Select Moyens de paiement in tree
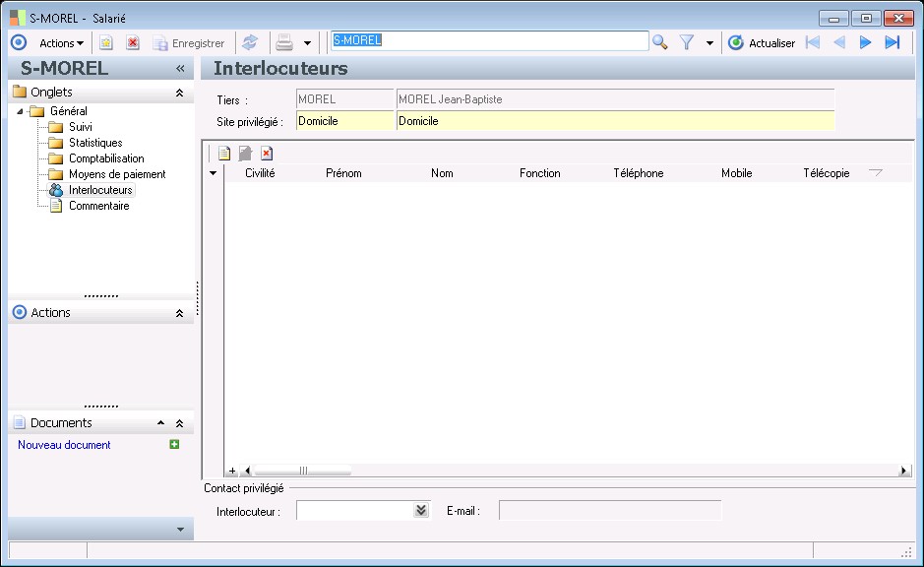The width and height of the screenshot is (924, 567). point(117,174)
